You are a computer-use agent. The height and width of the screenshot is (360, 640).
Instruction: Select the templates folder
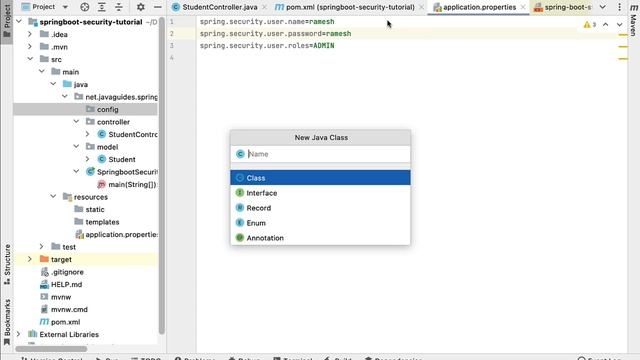(x=102, y=222)
